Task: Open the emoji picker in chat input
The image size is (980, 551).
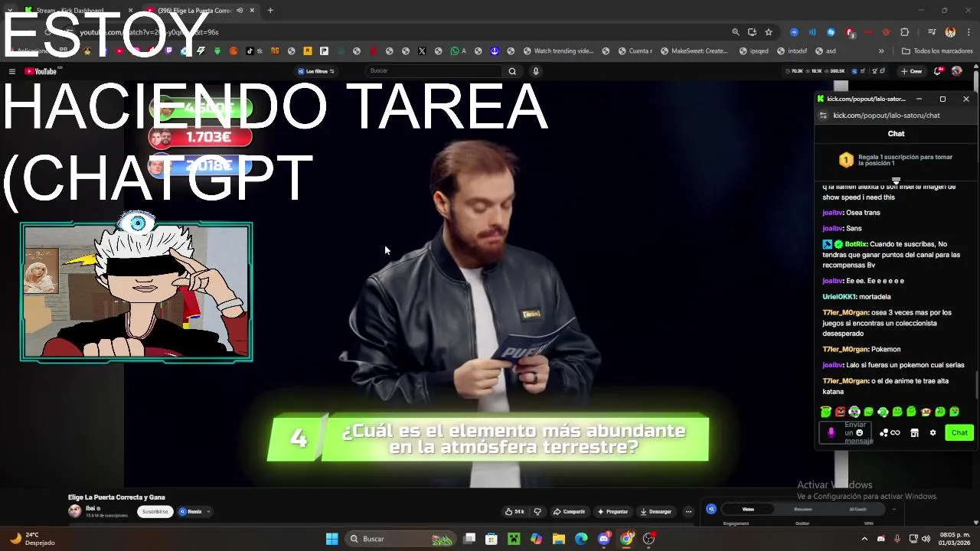Action: point(860,433)
